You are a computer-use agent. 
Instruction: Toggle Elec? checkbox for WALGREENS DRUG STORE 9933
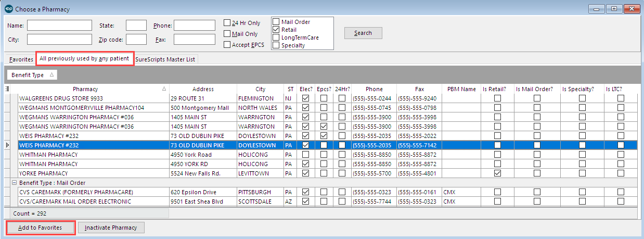click(306, 98)
